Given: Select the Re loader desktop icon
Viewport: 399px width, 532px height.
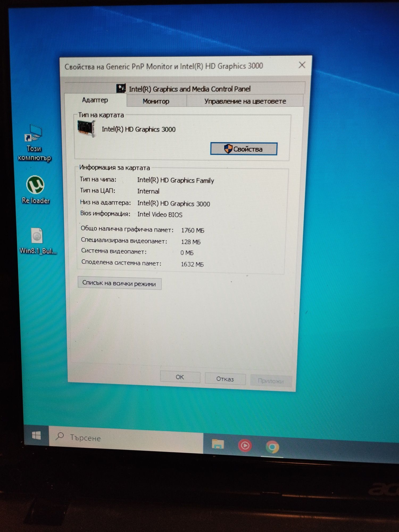Looking at the screenshot, I should tap(36, 190).
